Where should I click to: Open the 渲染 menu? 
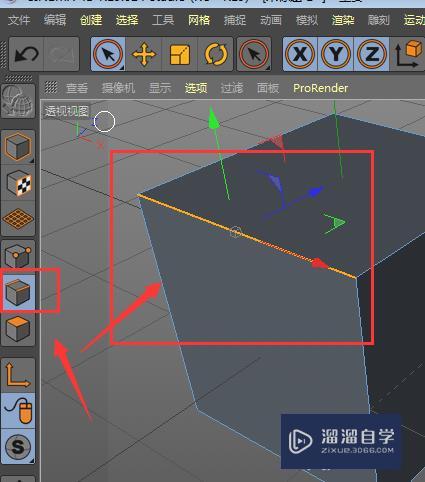(343, 20)
